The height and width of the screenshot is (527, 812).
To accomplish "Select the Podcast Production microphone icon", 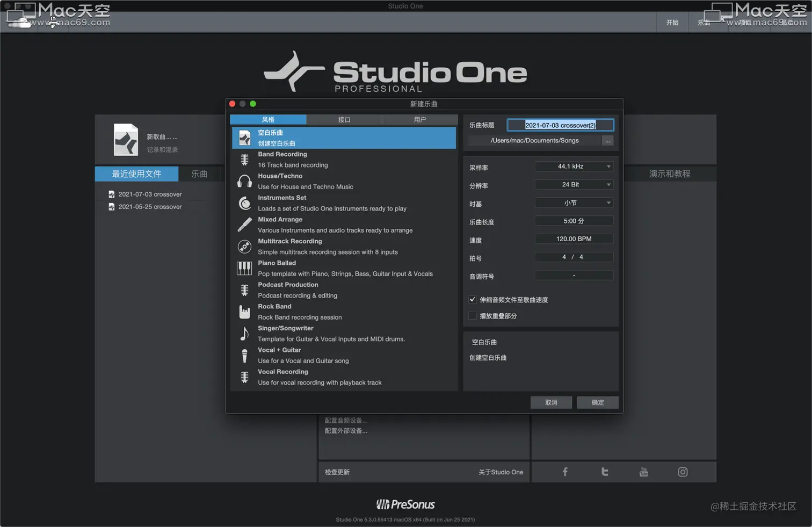I will coord(244,290).
